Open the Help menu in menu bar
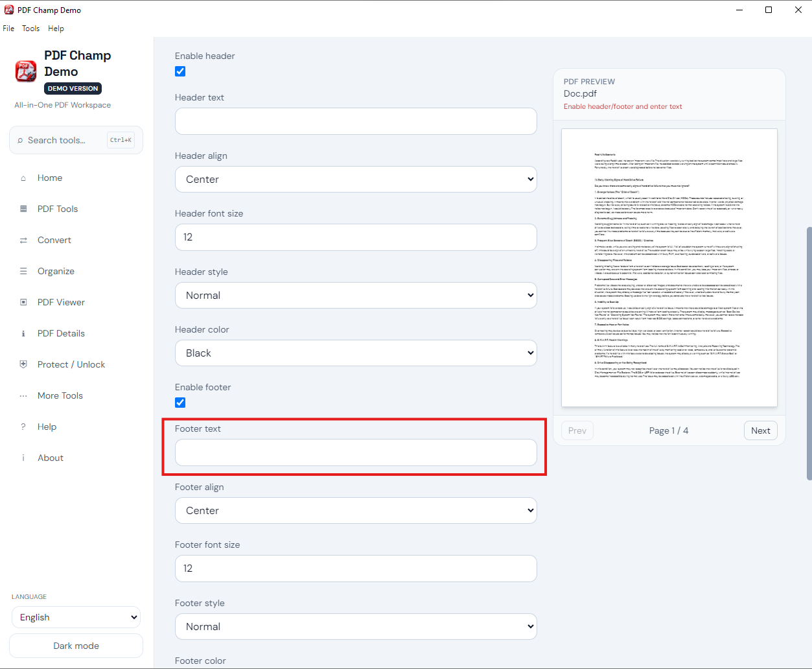Image resolution: width=812 pixels, height=669 pixels. (56, 29)
